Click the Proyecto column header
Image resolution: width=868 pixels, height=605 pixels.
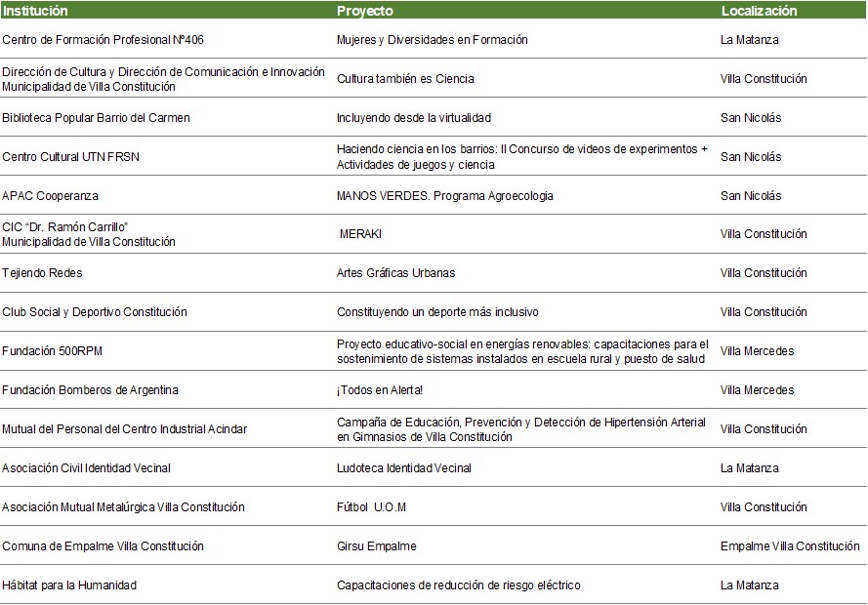365,12
